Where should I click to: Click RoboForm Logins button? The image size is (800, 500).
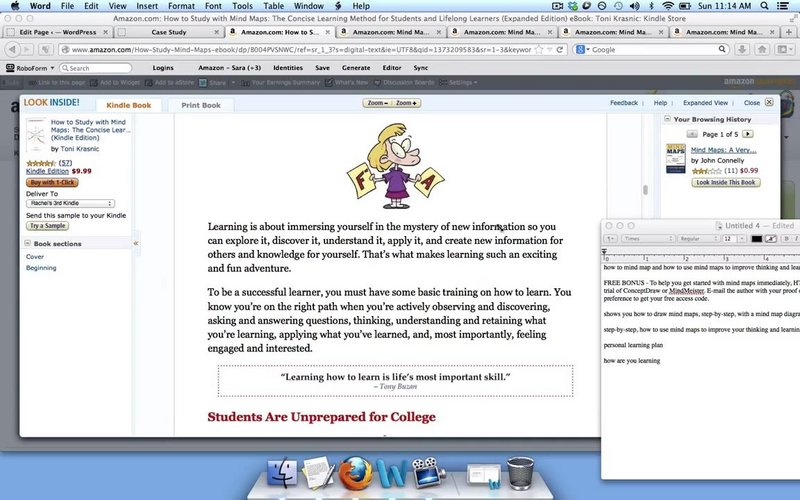click(163, 68)
